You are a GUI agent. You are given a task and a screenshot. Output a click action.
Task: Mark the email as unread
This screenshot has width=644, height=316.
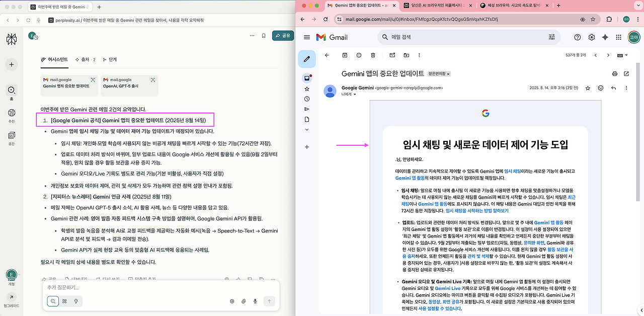[392, 55]
